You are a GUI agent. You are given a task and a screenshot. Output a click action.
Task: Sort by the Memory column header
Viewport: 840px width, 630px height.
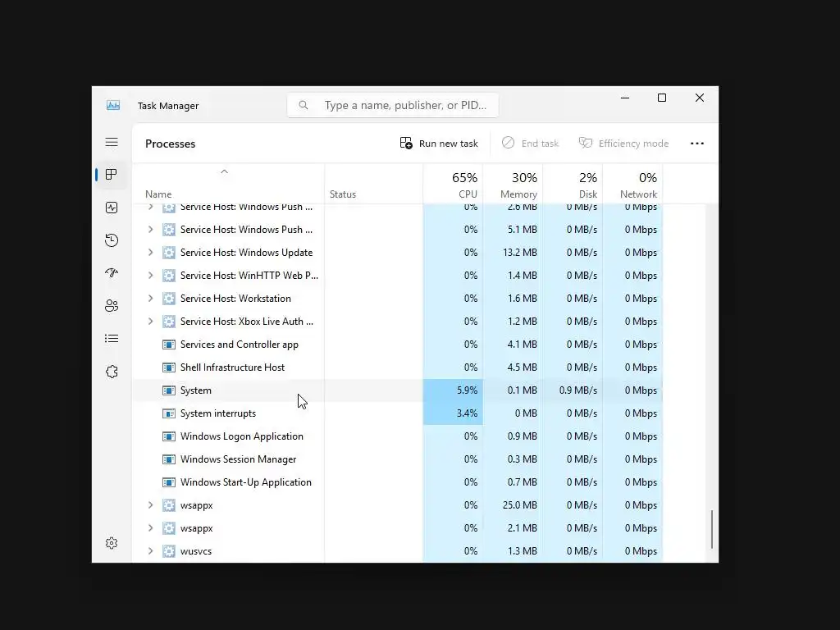tap(513, 185)
